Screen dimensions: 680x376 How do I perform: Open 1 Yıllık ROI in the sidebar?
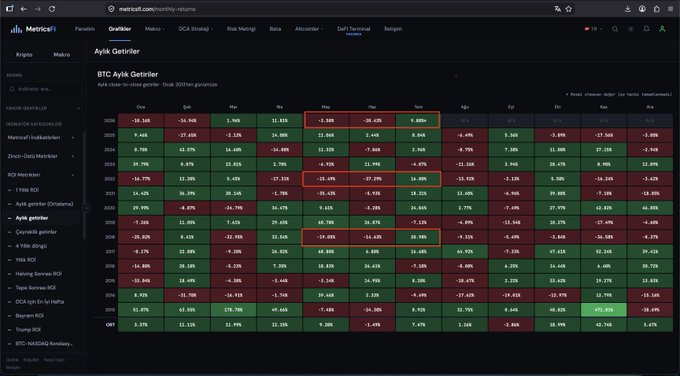[x=27, y=190]
